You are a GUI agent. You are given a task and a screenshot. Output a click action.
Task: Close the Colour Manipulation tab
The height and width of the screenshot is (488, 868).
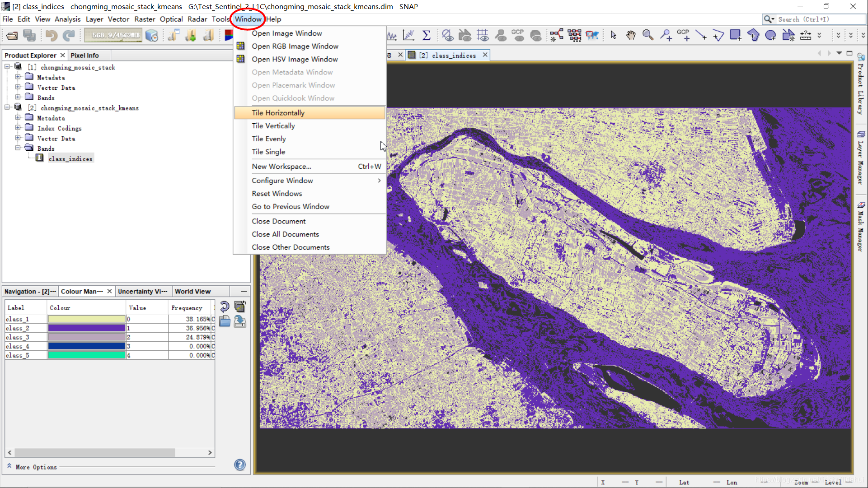[x=109, y=291]
